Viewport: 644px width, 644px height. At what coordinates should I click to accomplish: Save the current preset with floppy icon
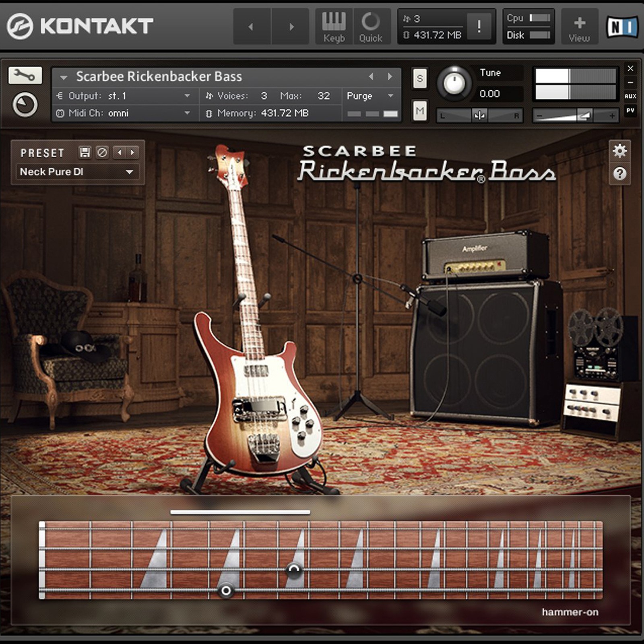85,153
